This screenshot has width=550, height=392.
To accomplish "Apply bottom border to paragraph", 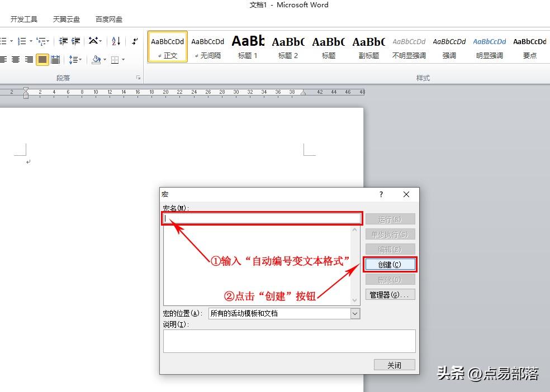I will (x=115, y=60).
